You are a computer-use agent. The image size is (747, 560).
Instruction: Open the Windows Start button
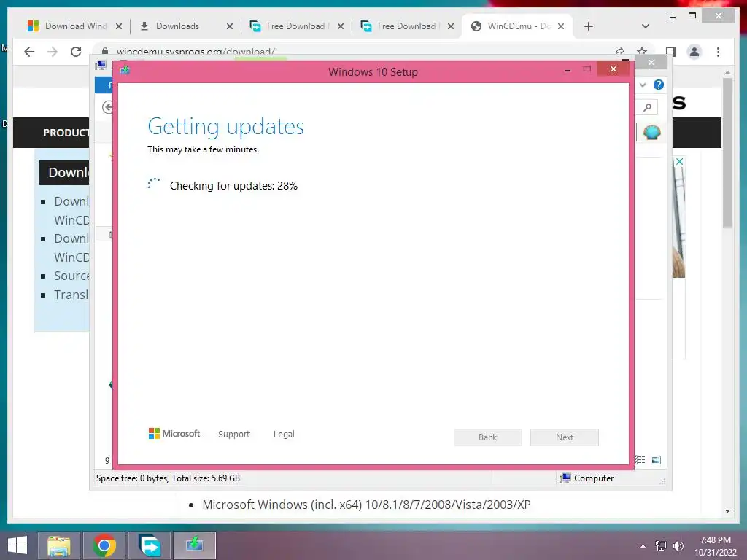pos(18,545)
